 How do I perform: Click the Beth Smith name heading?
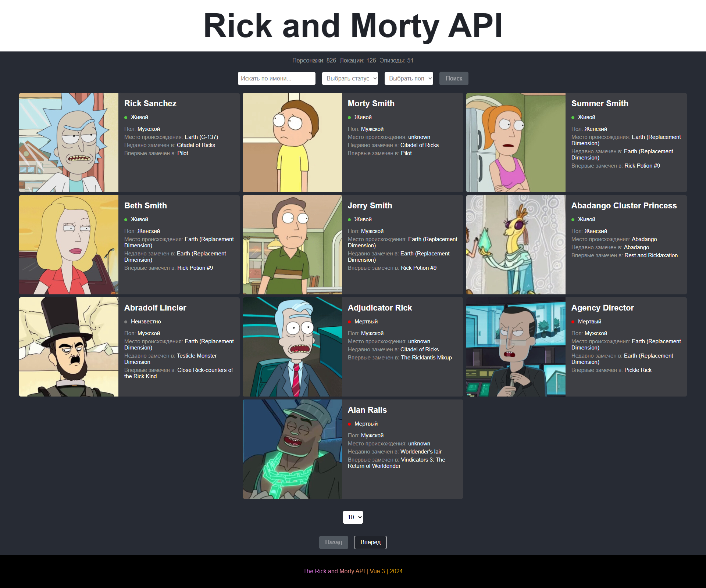pyautogui.click(x=146, y=205)
